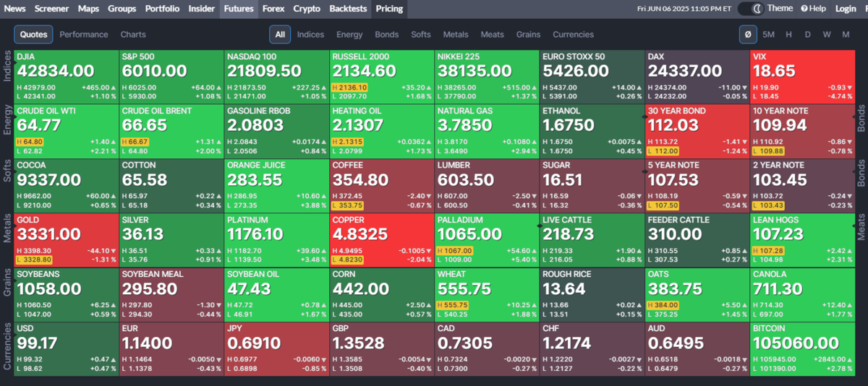Open the Crypto section
Viewport: 868px width, 386px height.
[307, 9]
